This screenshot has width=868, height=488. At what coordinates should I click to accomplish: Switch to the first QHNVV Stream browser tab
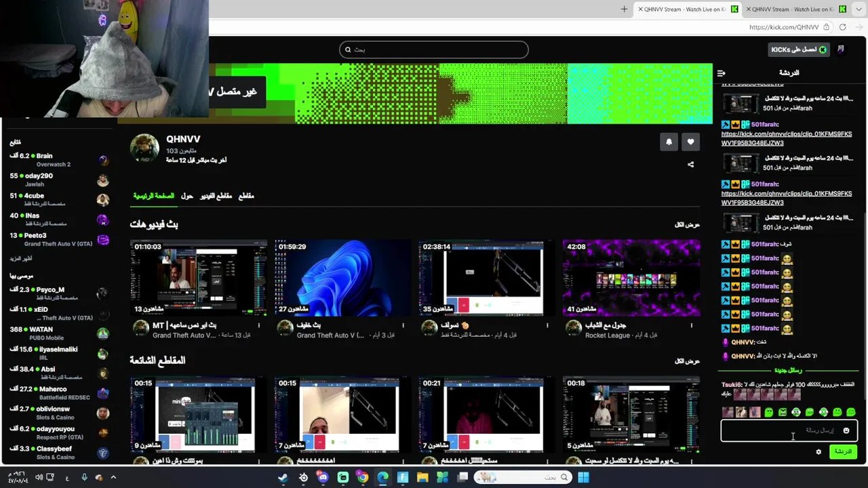(x=687, y=9)
